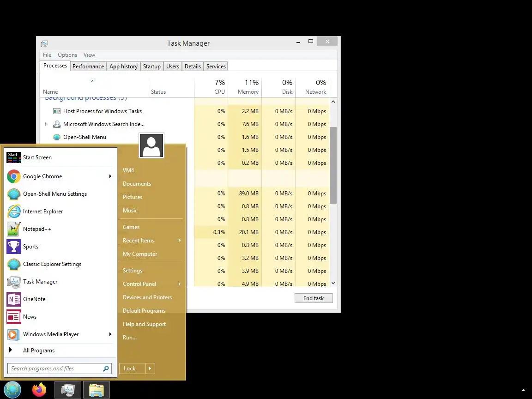Open Classic Explorer Settings icon
Viewport: 532px width, 399px height.
[x=14, y=264]
